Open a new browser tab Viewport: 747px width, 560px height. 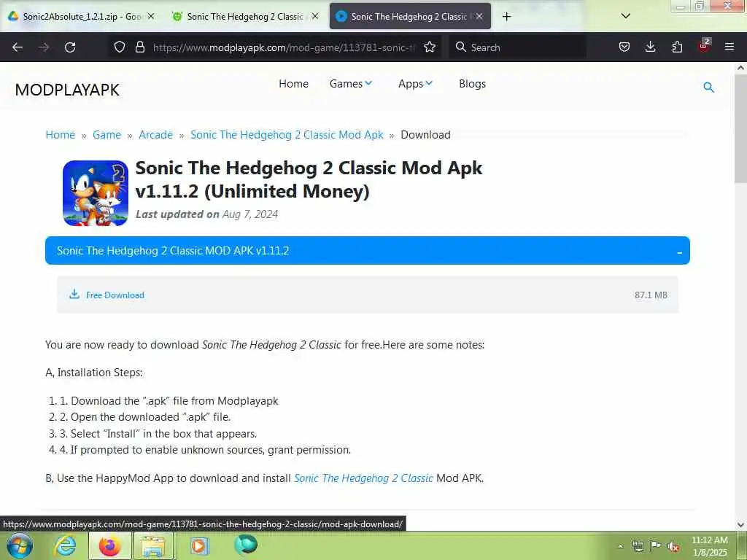(506, 17)
